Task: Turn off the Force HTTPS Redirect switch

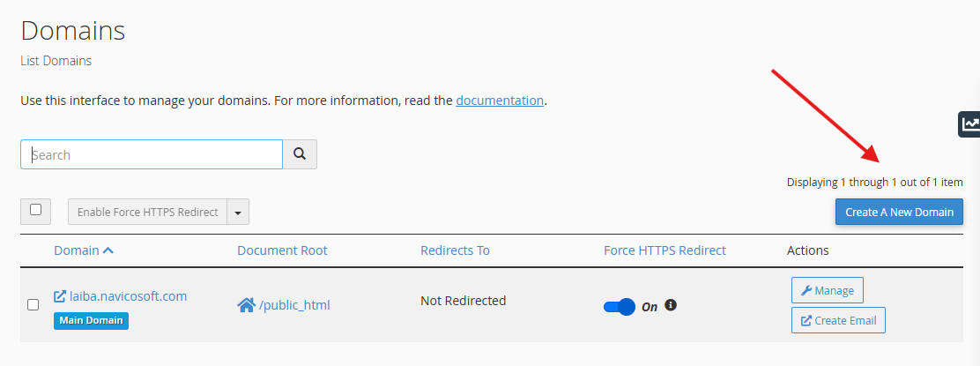Action: tap(620, 307)
